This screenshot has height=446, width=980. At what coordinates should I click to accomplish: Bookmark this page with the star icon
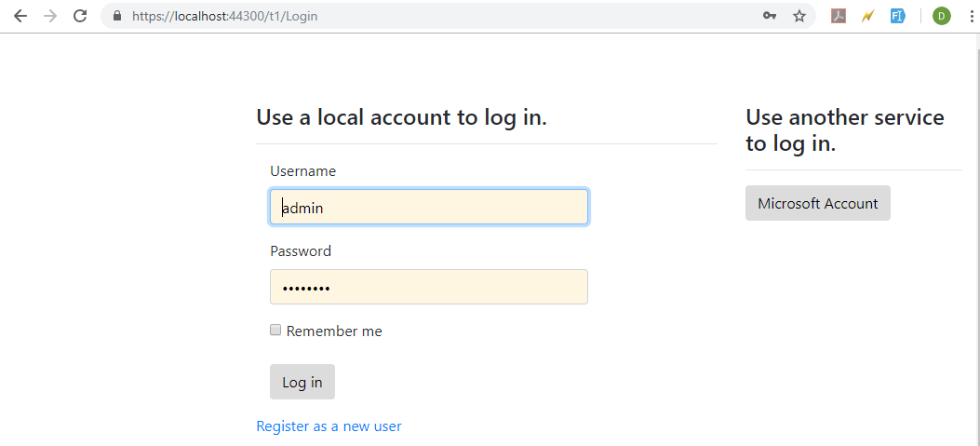point(799,16)
